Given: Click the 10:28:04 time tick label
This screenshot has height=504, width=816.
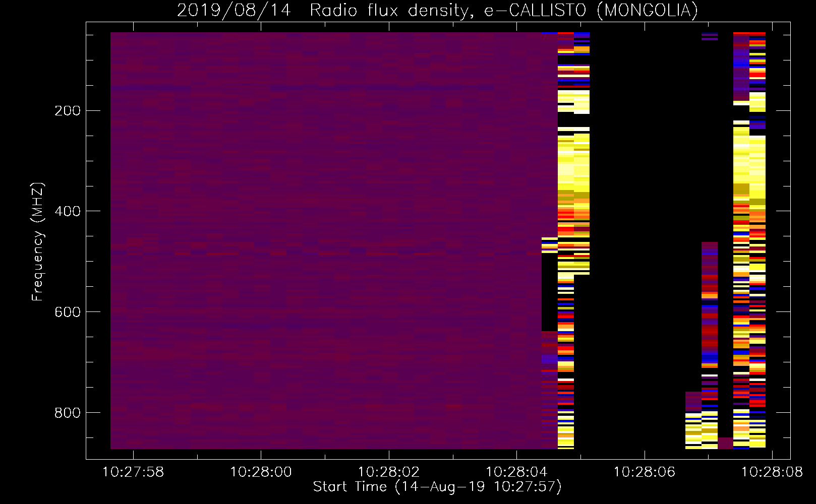Looking at the screenshot, I should click(516, 472).
